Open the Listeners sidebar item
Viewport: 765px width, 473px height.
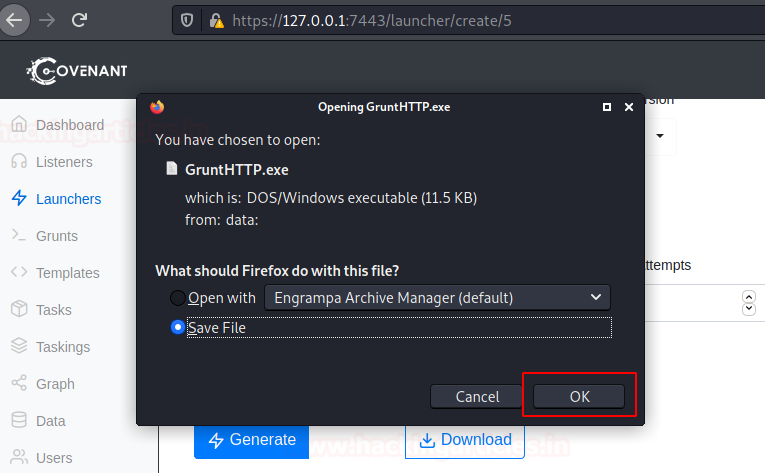pyautogui.click(x=52, y=162)
